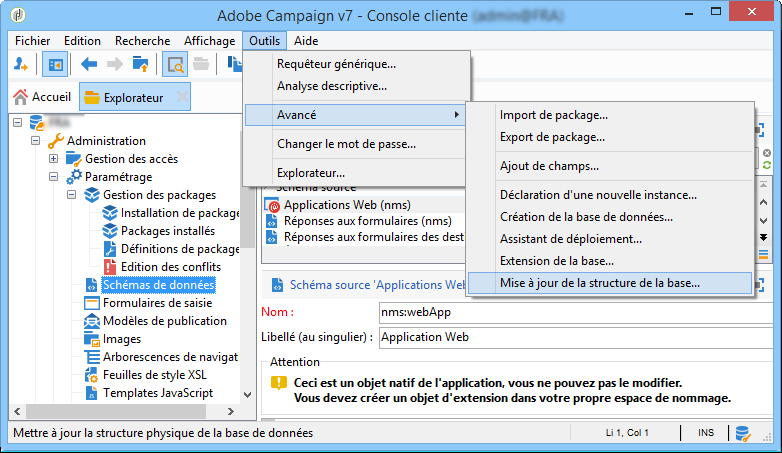
Task: Click the Images node icon
Action: 92,339
